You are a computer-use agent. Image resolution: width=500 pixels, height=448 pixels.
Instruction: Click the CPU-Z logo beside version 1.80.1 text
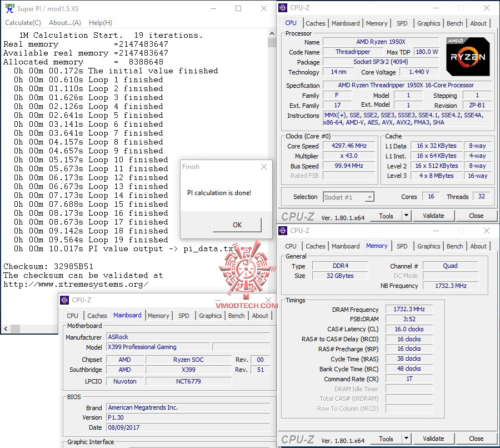coord(297,216)
